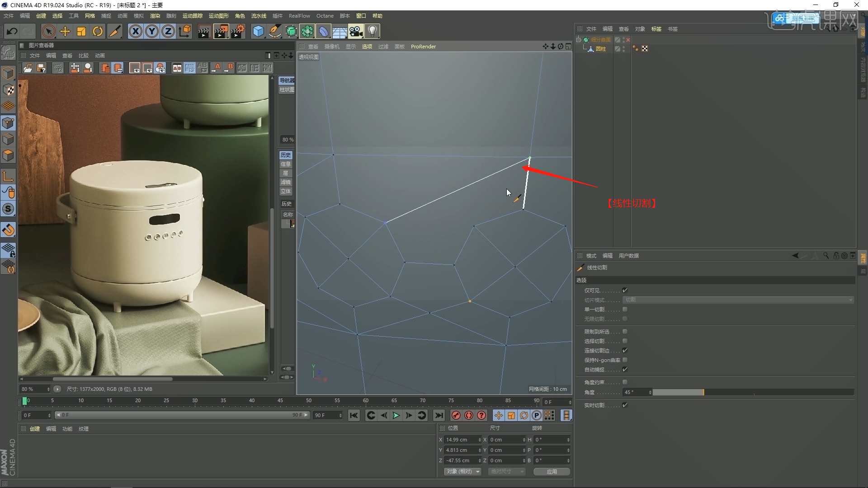Toggle Realtime Cut checkbox
The height and width of the screenshot is (488, 868).
pos(625,405)
